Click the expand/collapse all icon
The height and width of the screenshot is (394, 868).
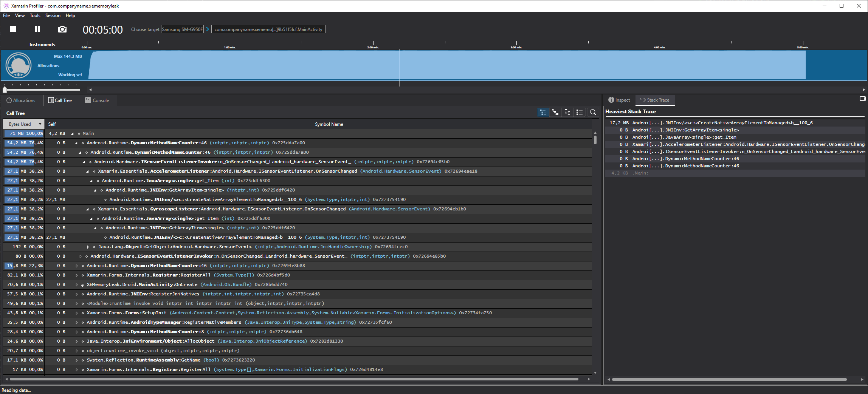[x=567, y=112]
